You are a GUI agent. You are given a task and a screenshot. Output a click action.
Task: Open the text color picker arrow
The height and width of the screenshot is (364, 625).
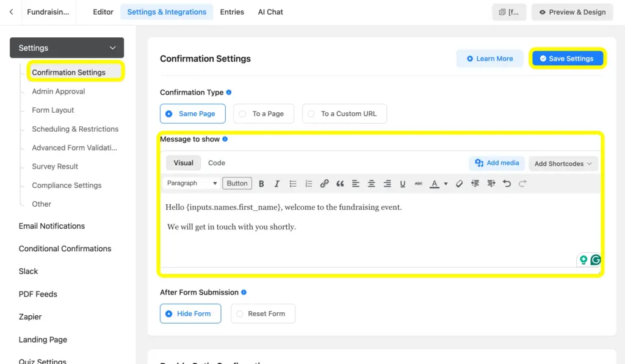coord(446,184)
